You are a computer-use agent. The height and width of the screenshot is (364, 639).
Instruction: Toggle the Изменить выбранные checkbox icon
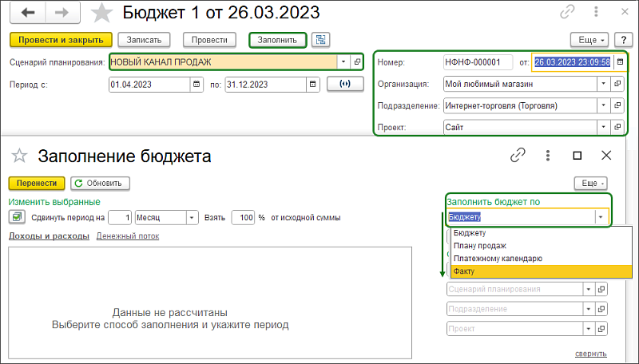pos(16,216)
